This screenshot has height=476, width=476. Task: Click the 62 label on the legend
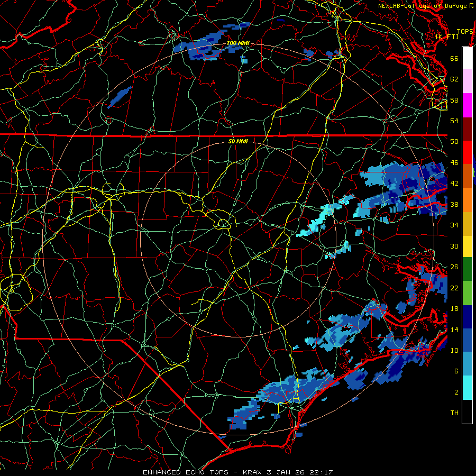pos(454,79)
